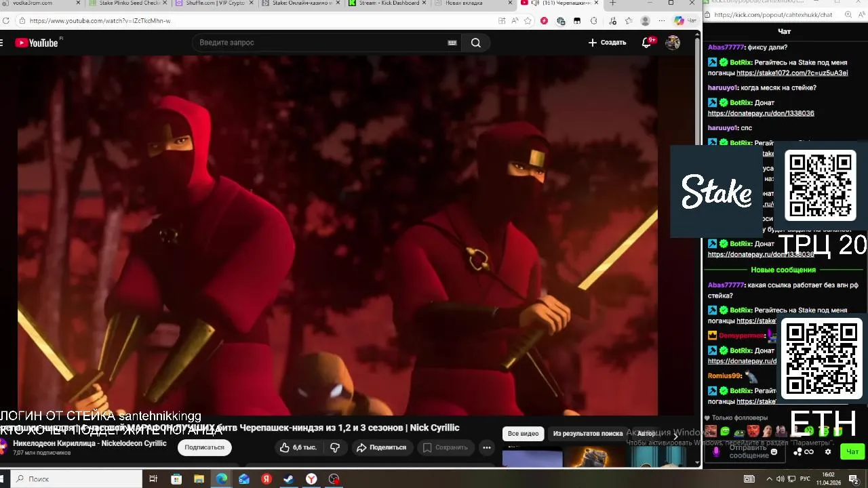The height and width of the screenshot is (488, 868).
Task: Click username of когда месяк на стейке
Action: point(723,87)
